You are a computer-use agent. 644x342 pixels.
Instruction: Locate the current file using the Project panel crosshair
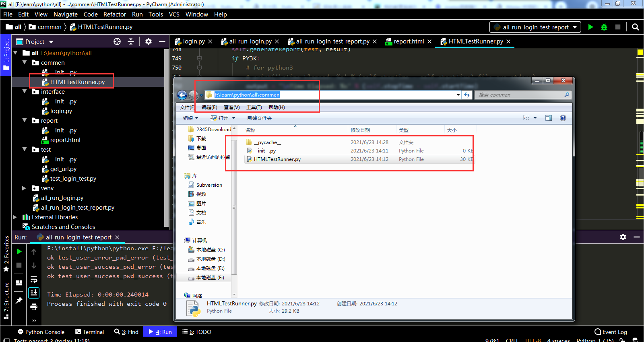coord(117,41)
